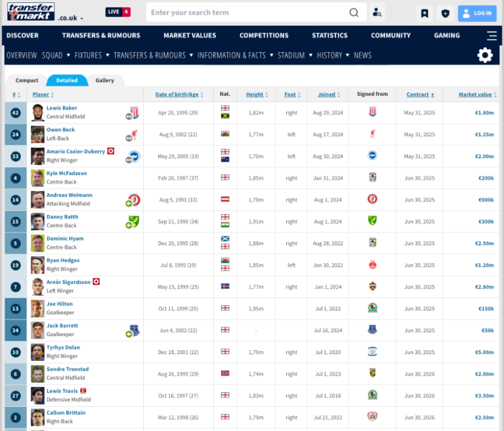This screenshot has height=431, width=504.
Task: Open the player search icon
Action: pos(377,13)
